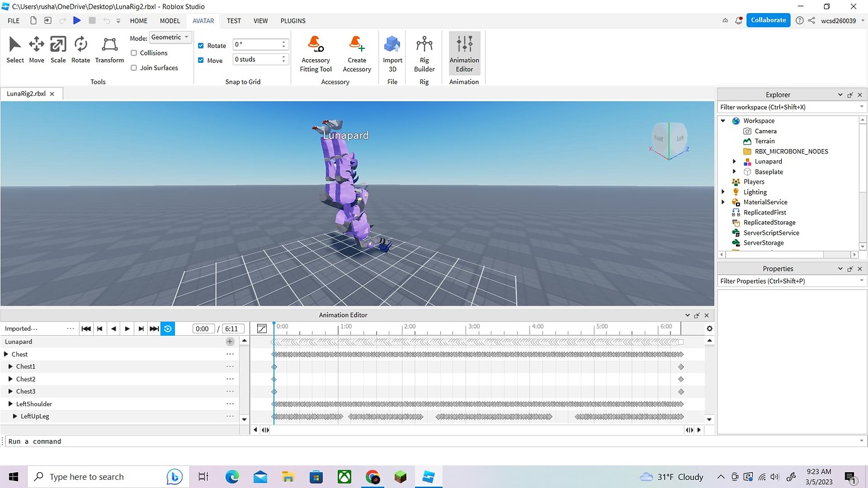This screenshot has height=488, width=868.
Task: Uncheck the Rotate snap checkbox
Action: [x=201, y=46]
